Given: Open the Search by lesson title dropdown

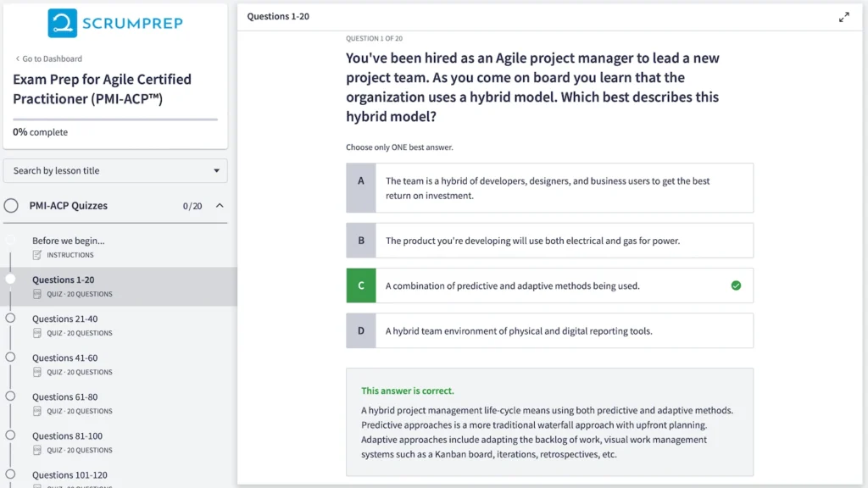Looking at the screenshot, I should pyautogui.click(x=115, y=171).
